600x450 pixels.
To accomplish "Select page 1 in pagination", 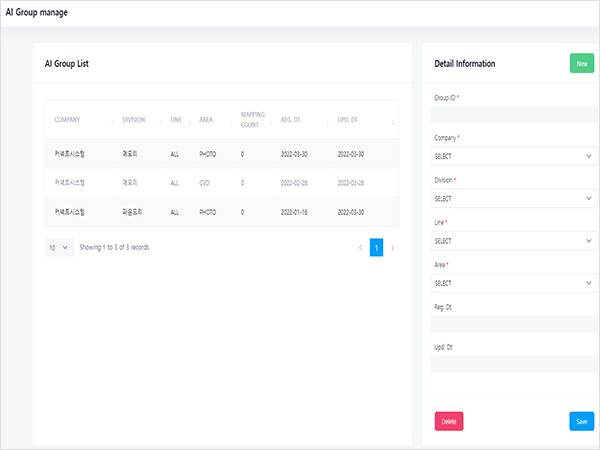I will [x=376, y=247].
